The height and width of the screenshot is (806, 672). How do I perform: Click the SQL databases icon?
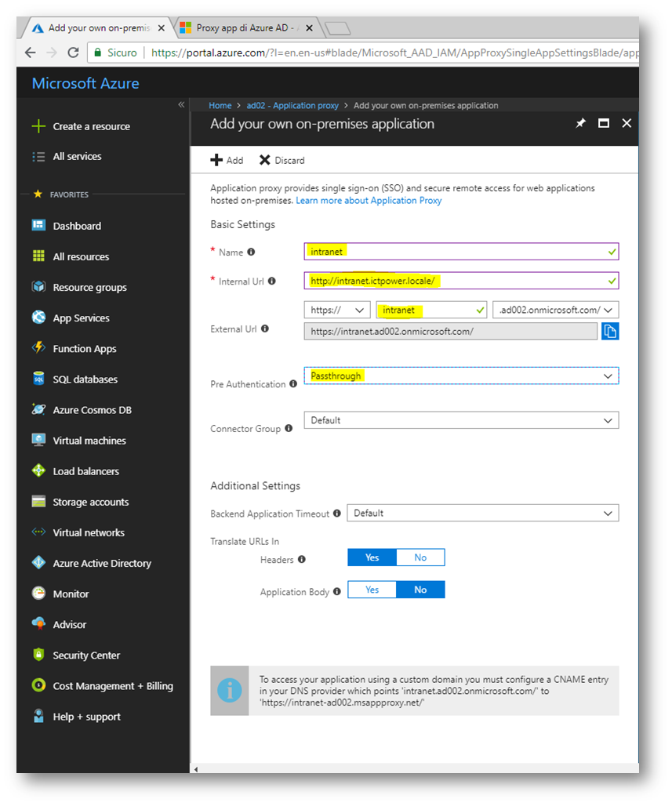coord(38,379)
